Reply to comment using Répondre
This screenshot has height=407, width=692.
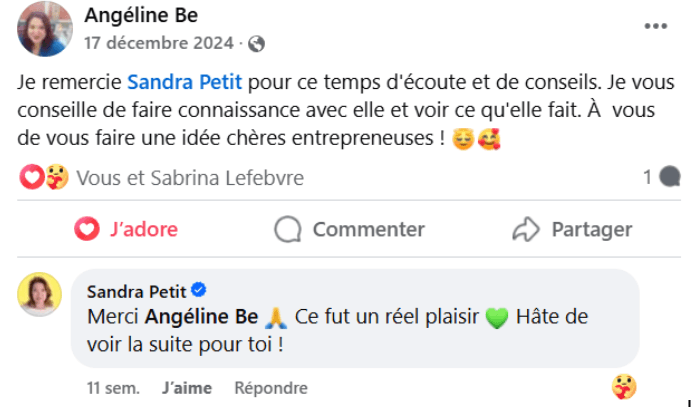(270, 388)
